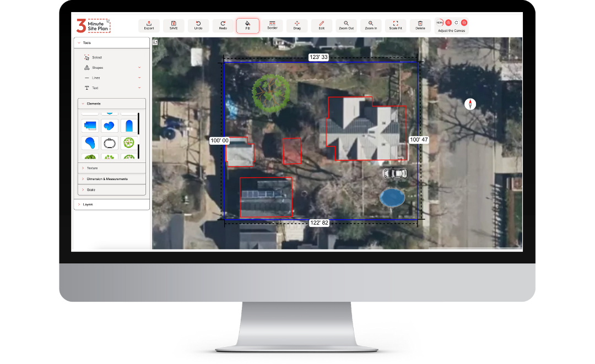595x364 pixels.
Task: Click the 3 Minute Site Plan logo
Action: pos(94,25)
